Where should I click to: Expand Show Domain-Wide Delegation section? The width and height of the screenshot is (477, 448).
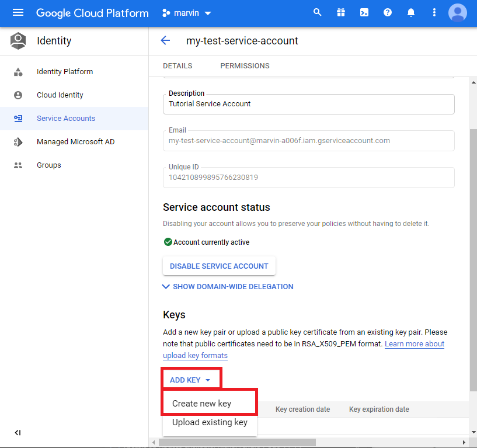(x=228, y=287)
